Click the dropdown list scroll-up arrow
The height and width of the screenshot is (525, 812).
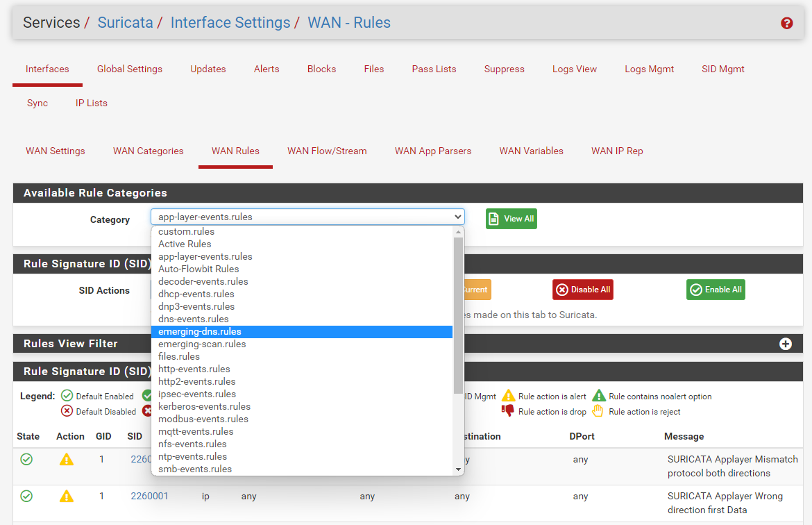(458, 232)
